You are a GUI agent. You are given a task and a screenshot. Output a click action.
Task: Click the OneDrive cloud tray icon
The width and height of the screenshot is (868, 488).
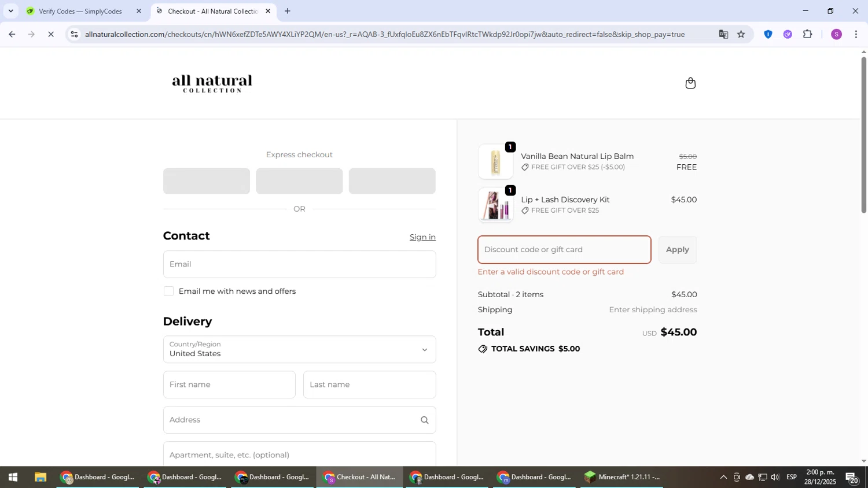749,478
